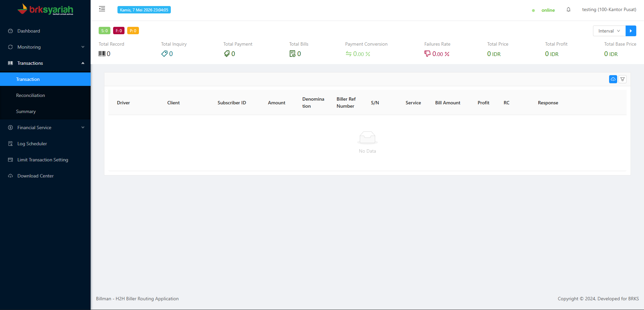
Task: Click the Total Price 0 IDR value
Action: pyautogui.click(x=494, y=54)
